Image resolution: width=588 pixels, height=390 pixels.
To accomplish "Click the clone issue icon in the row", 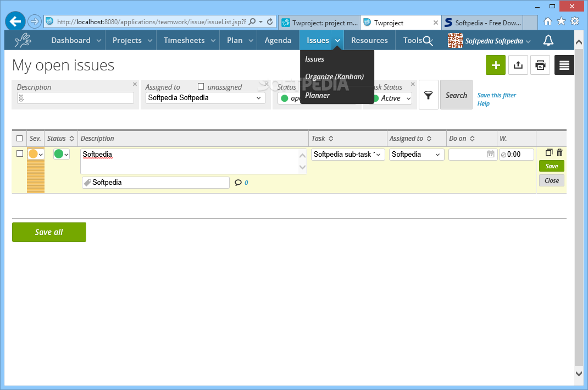I will pos(549,152).
